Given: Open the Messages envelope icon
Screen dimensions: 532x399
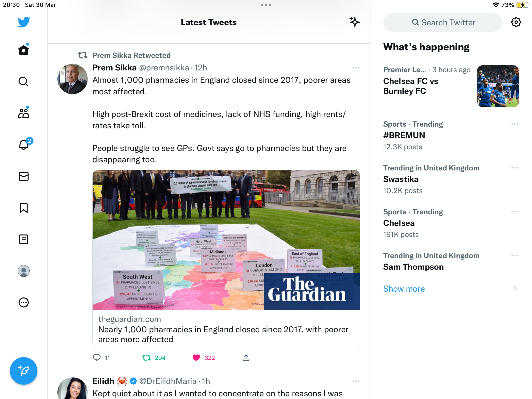Looking at the screenshot, I should click(x=24, y=176).
